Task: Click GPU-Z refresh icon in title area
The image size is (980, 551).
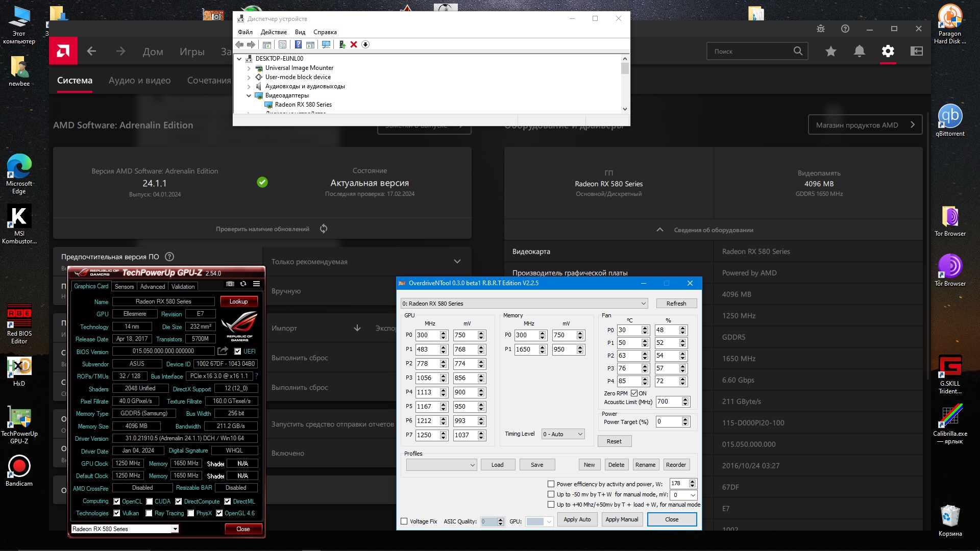Action: 243,284
